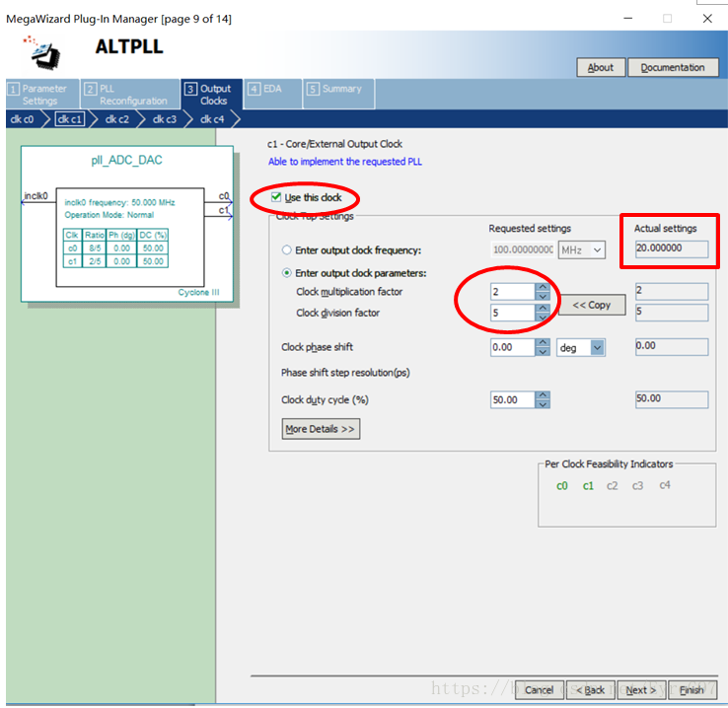Increase the clock multiplication factor with up arrow

(543, 288)
